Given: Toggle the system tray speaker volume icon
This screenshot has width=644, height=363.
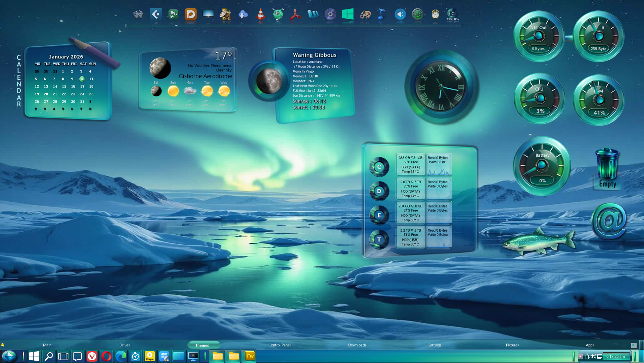Looking at the screenshot, I should pyautogui.click(x=593, y=356).
